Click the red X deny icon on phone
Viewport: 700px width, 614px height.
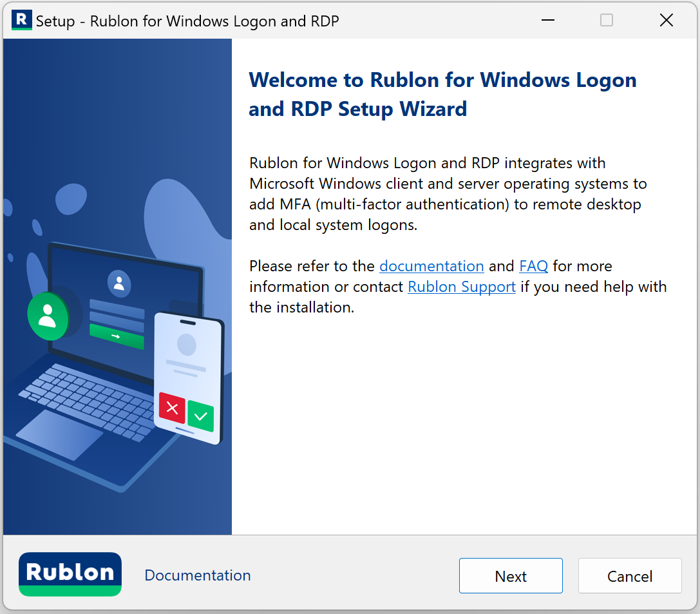172,408
